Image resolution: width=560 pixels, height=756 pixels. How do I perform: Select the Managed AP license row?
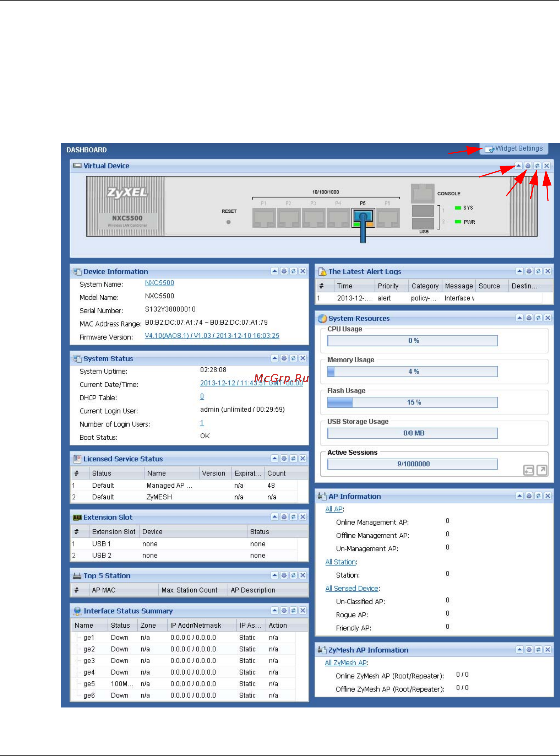point(185,485)
